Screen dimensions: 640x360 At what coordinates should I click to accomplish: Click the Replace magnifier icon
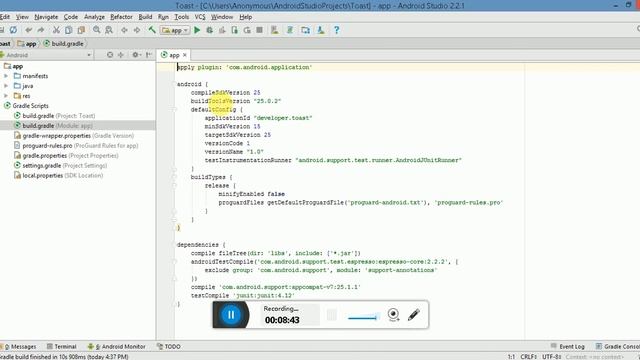[109, 30]
